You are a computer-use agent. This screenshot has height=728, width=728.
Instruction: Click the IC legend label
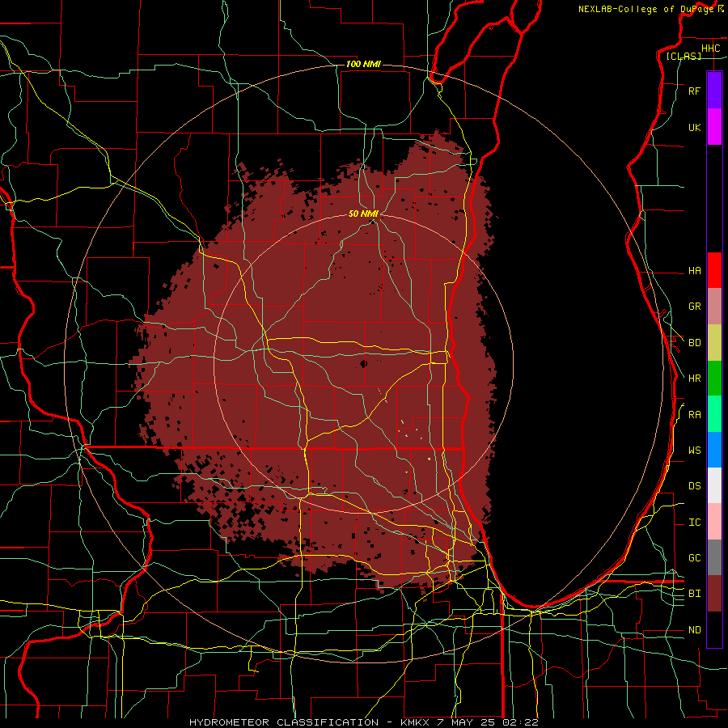(694, 523)
